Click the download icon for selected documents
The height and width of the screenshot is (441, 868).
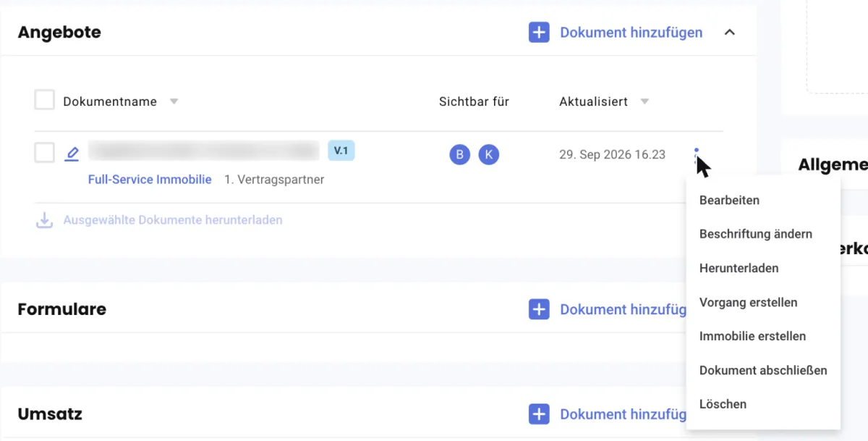45,220
